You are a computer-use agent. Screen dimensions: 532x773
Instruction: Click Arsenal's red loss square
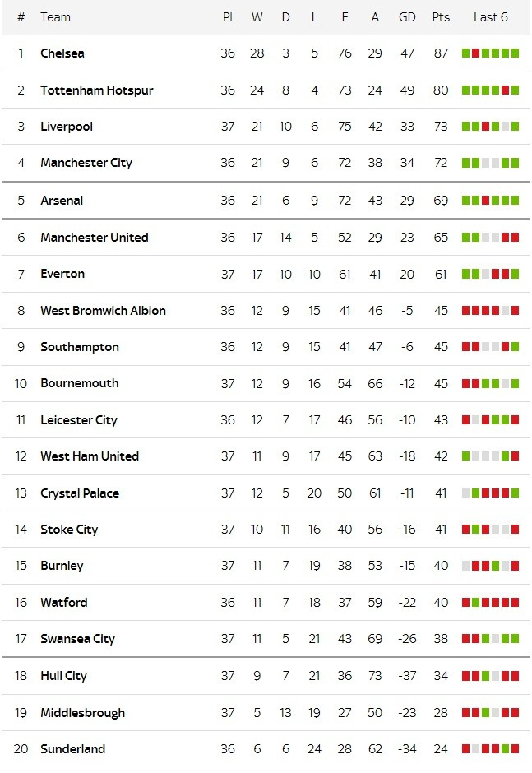click(x=485, y=201)
